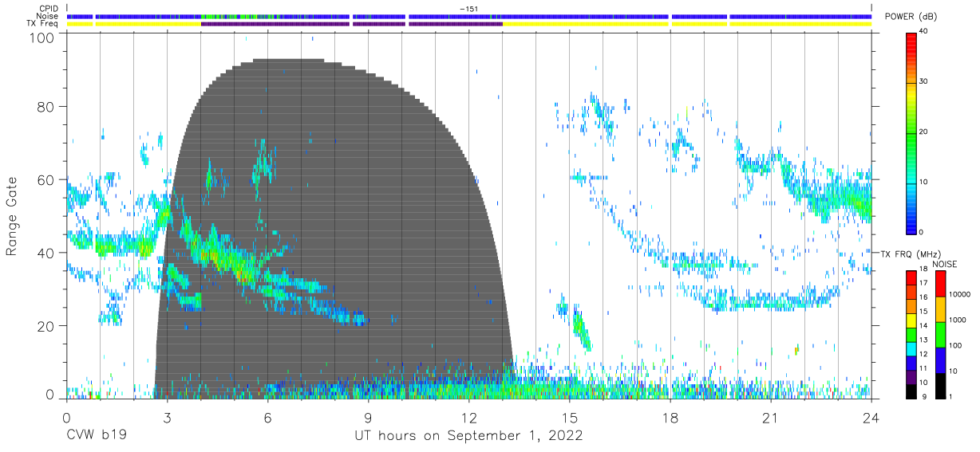The image size is (980, 452).
Task: Click the 21 hour tick on the UT axis
Action: pyautogui.click(x=771, y=417)
